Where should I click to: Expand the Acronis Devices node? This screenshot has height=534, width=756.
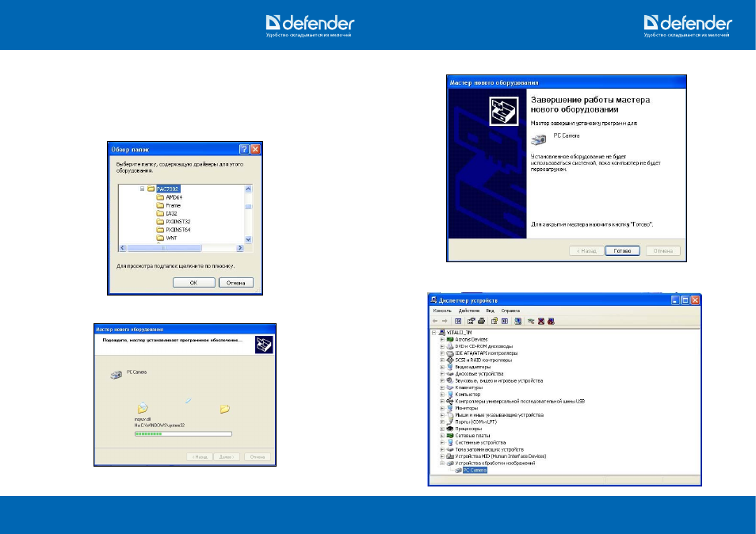[x=441, y=339]
